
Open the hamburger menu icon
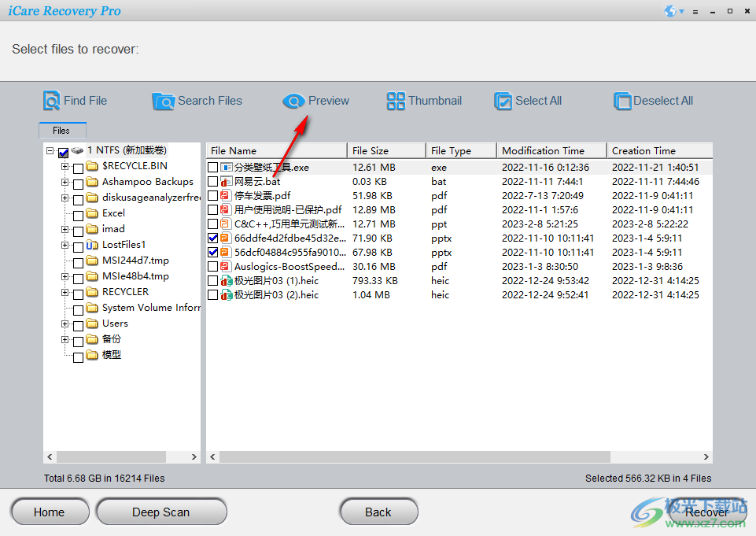coord(695,11)
